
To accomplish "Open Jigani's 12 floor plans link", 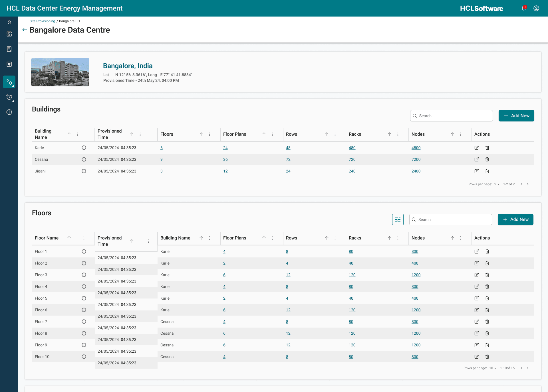I will pos(225,171).
